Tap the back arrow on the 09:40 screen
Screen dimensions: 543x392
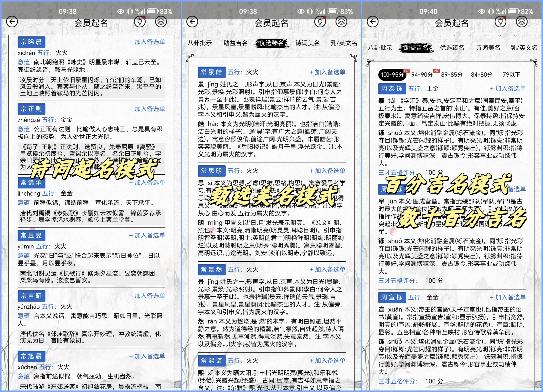(x=373, y=22)
